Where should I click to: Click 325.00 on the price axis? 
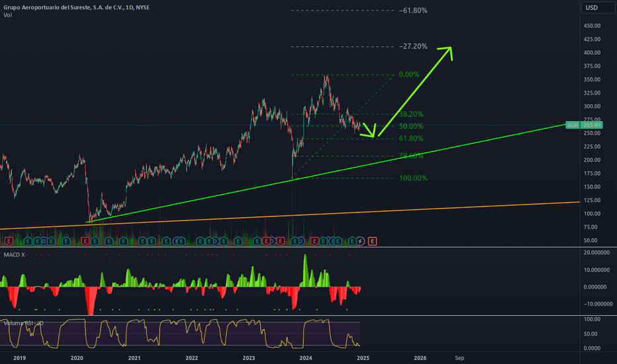point(593,93)
